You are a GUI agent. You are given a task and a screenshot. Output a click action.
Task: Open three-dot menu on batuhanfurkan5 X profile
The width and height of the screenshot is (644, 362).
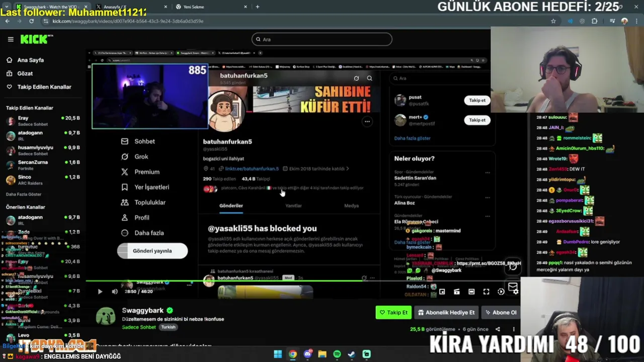tap(367, 121)
